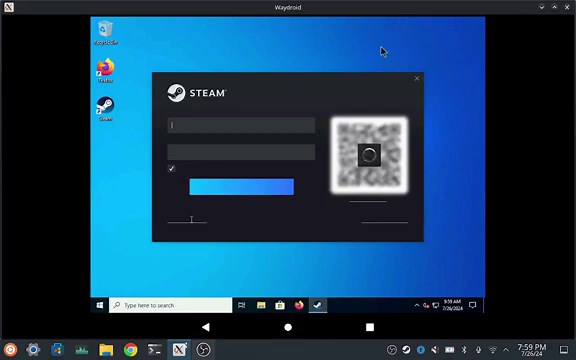Open Recycle Bin on the Windows desktop
The image size is (576, 360).
(x=105, y=32)
